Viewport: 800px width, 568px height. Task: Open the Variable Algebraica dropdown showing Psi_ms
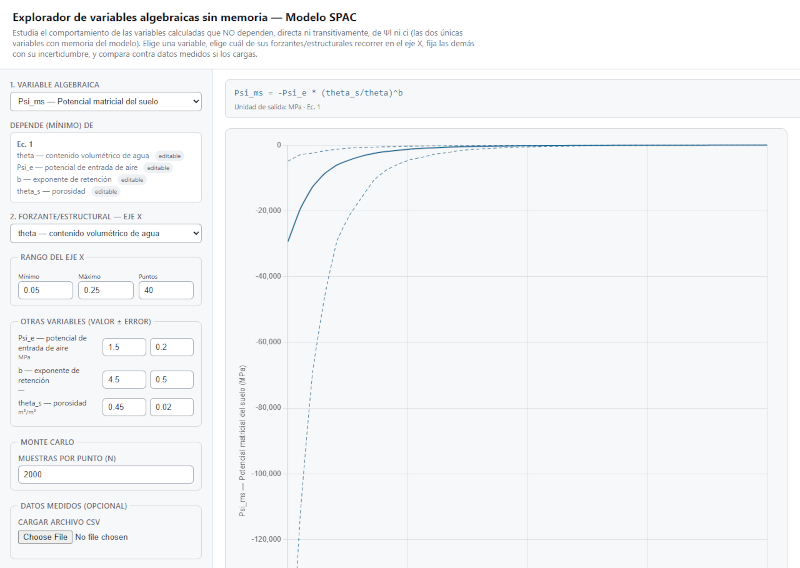coord(106,102)
